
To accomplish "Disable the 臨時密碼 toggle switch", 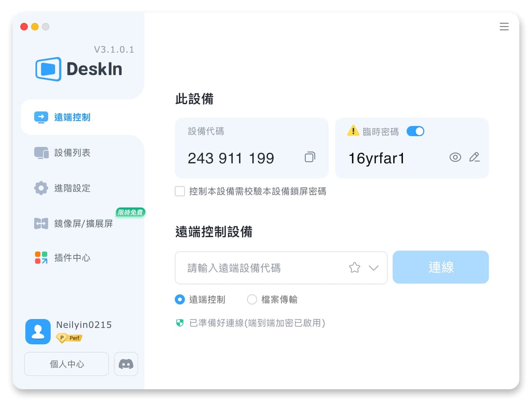I will pyautogui.click(x=415, y=131).
